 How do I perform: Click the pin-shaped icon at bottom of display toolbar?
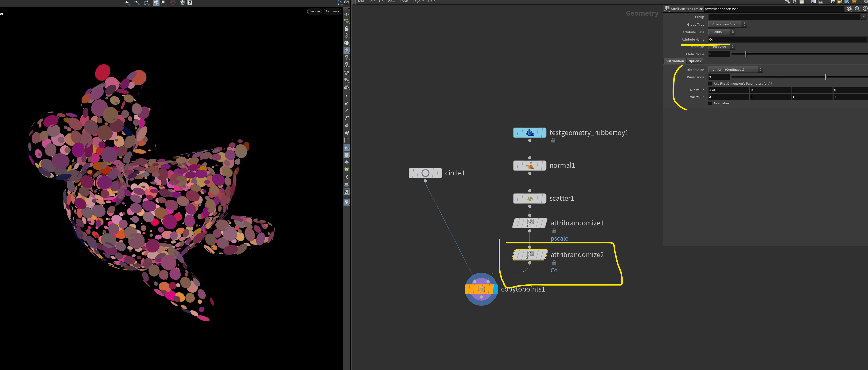(346, 202)
